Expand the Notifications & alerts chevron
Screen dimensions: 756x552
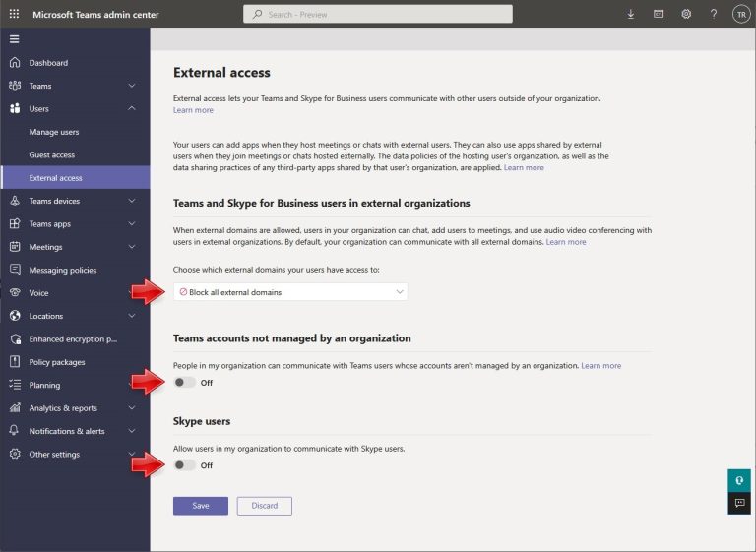(132, 431)
